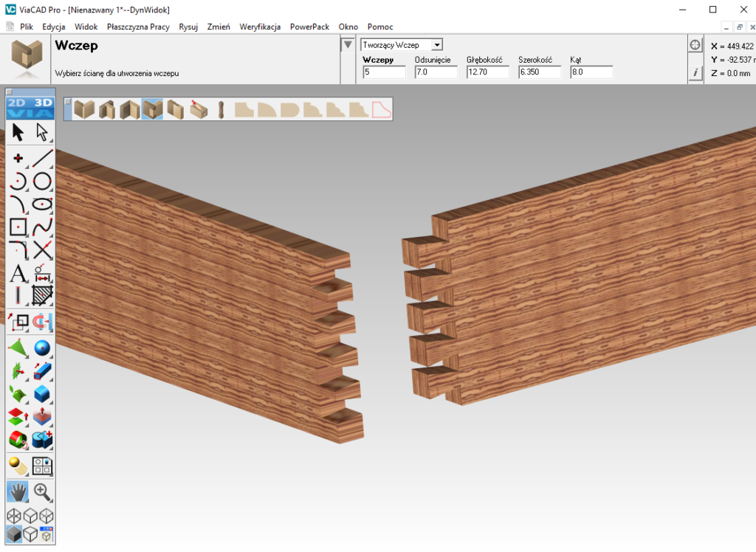
Task: Pick the red-green stacked layers surface tool
Action: pyautogui.click(x=18, y=417)
